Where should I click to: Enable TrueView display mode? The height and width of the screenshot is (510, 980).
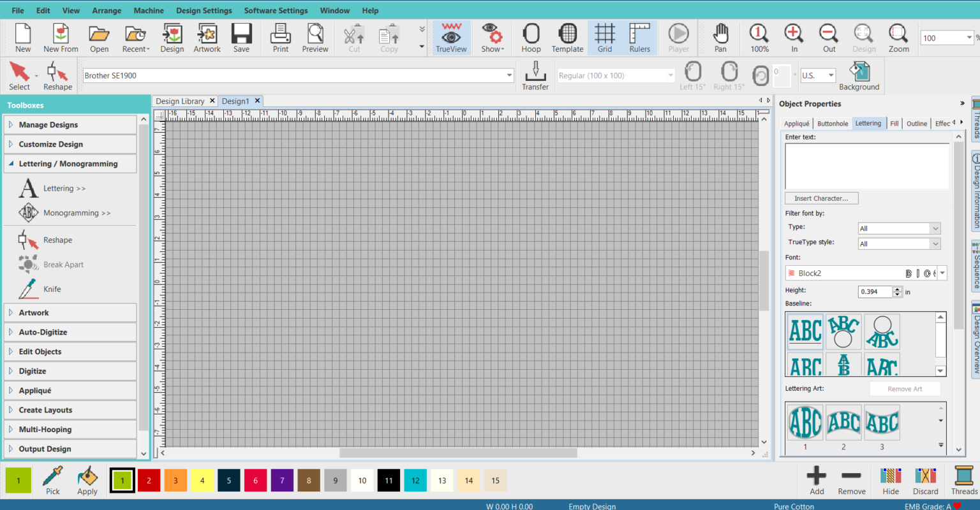point(451,37)
